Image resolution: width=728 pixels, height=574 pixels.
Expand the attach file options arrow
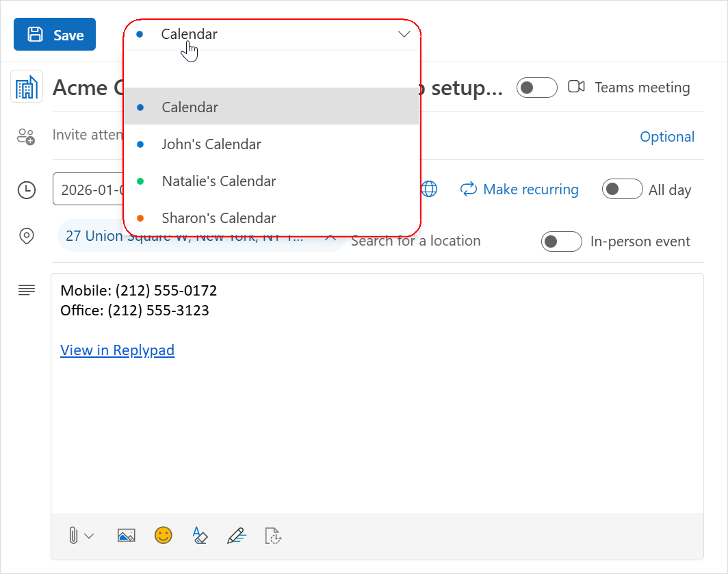click(x=89, y=536)
